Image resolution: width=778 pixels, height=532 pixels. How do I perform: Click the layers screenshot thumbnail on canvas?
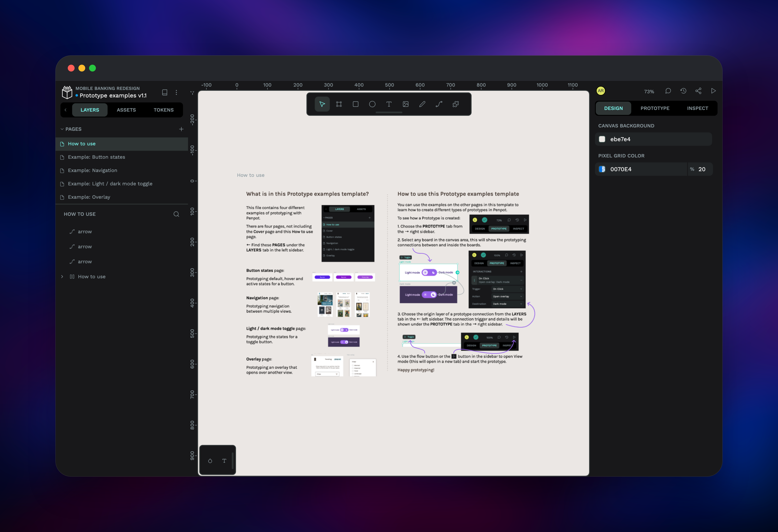[348, 234]
